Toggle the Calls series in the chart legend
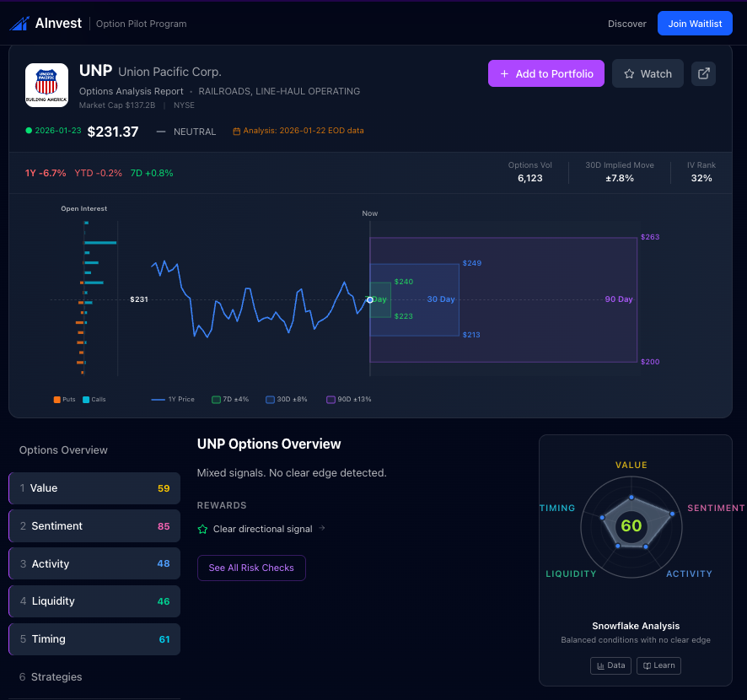This screenshot has width=747, height=700. tap(94, 399)
